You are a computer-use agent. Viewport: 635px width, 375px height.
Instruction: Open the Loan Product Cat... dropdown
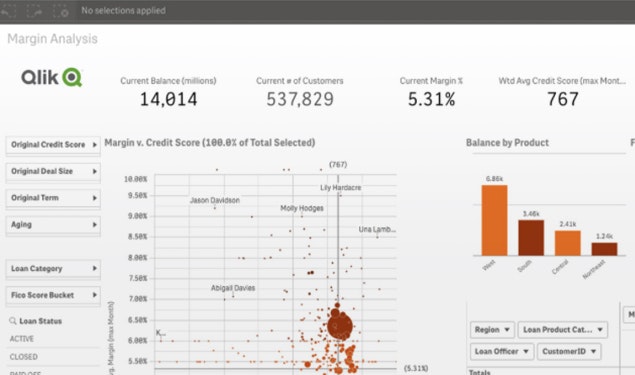[x=563, y=330]
